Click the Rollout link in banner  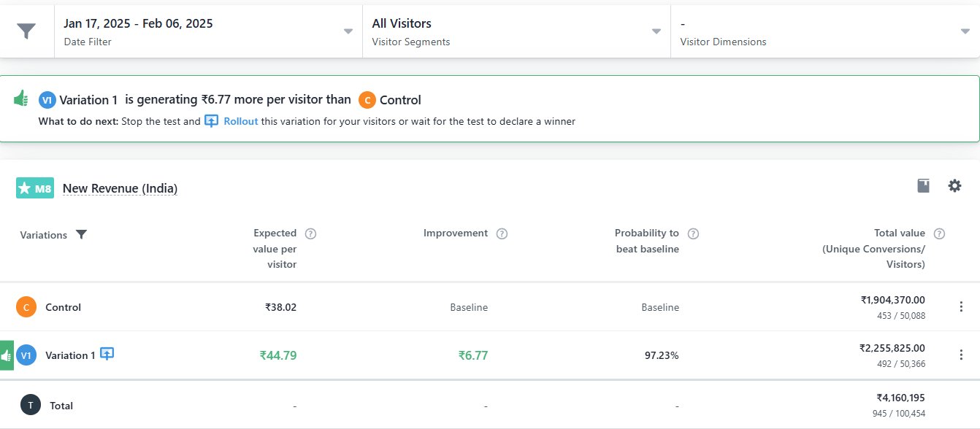click(241, 121)
